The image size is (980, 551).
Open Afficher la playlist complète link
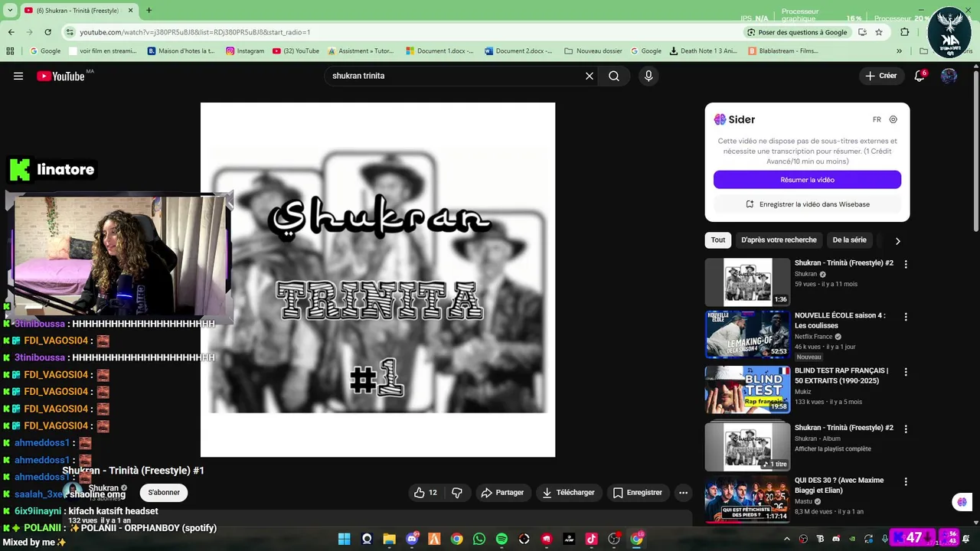833,449
